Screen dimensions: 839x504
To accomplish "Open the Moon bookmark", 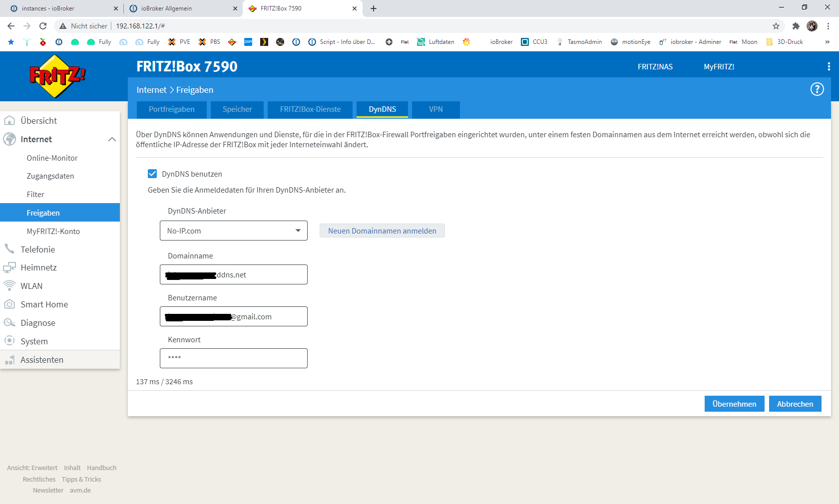I will point(744,42).
